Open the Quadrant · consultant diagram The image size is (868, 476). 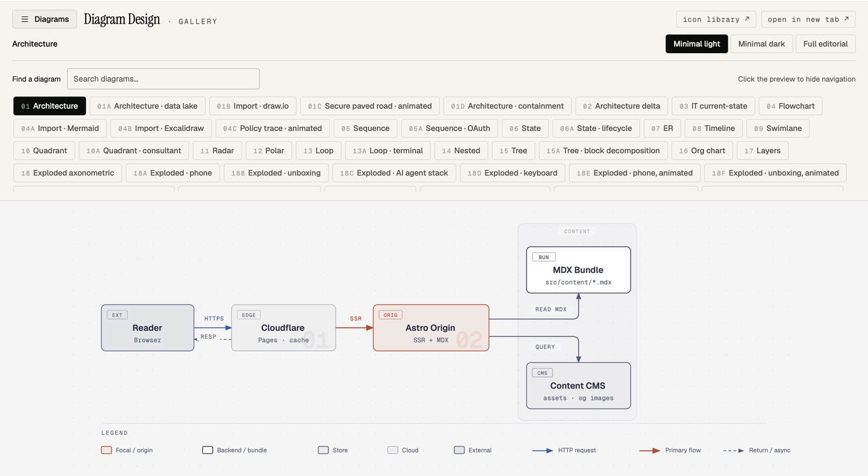(134, 151)
